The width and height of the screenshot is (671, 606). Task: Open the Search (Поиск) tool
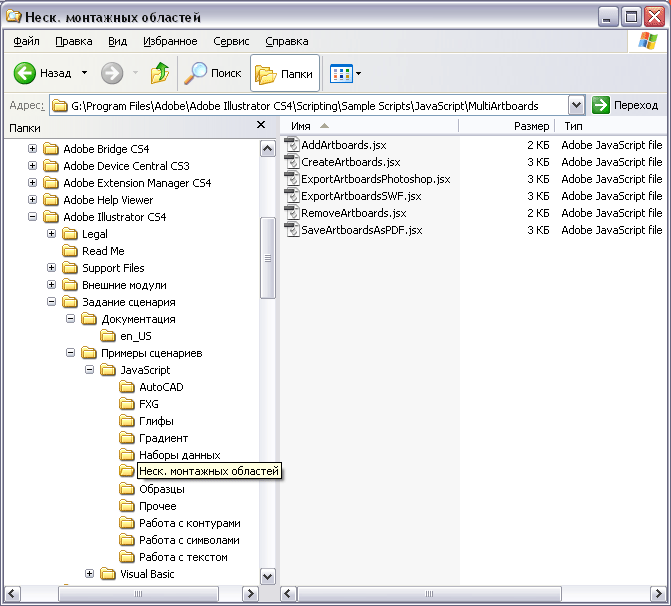[214, 73]
